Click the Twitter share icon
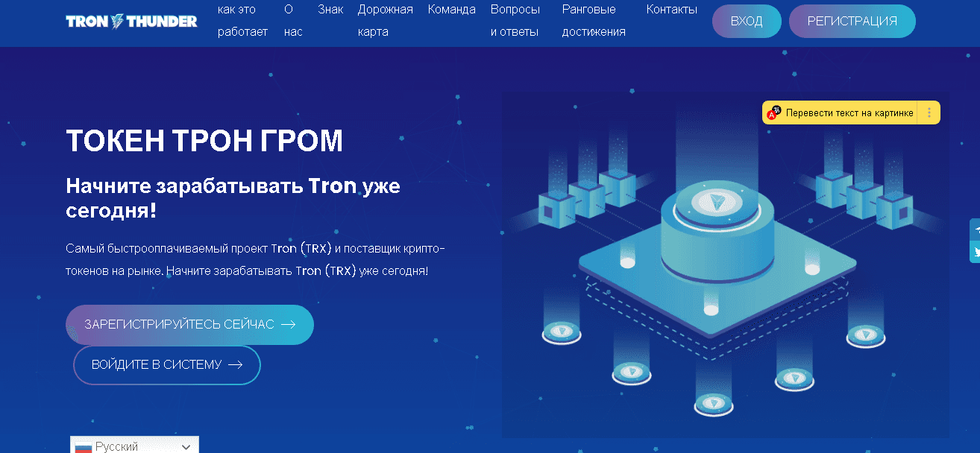This screenshot has height=453, width=980. coord(976,253)
